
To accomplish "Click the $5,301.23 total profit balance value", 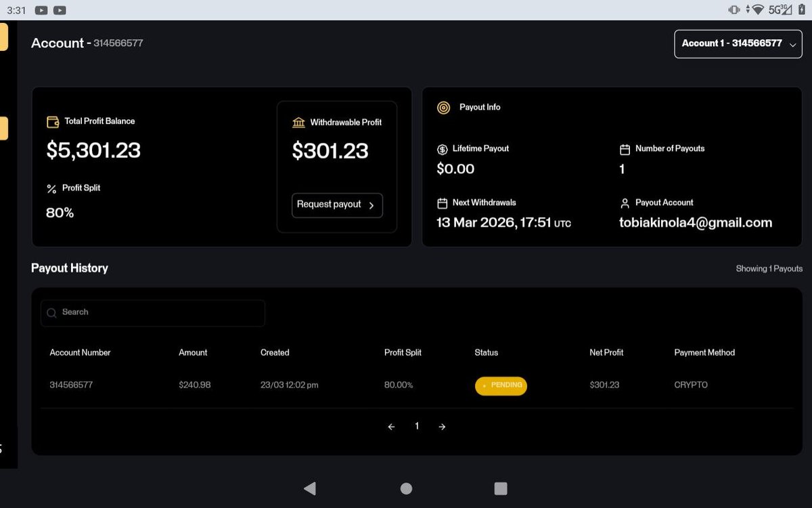I will click(x=93, y=150).
